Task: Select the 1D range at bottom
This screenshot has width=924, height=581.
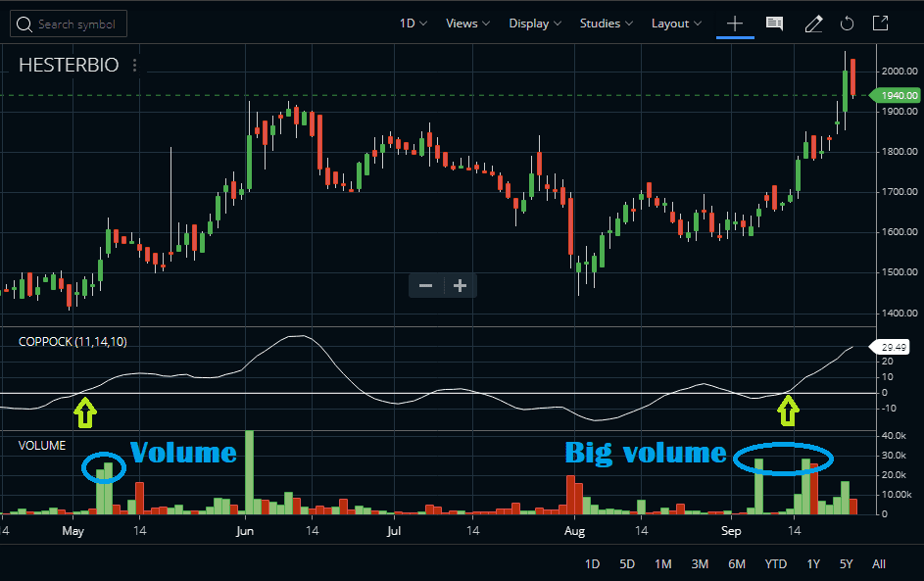Action: click(592, 564)
